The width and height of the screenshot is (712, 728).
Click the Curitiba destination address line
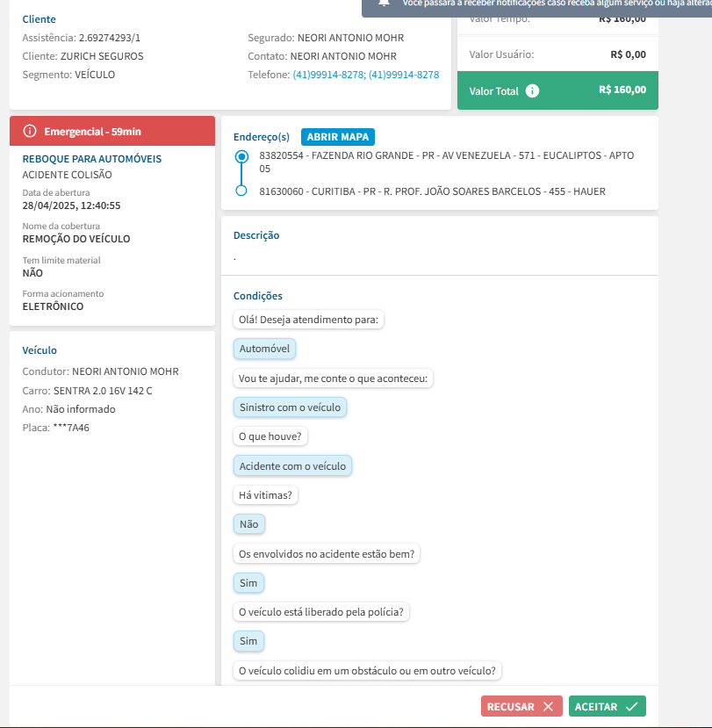coord(432,191)
